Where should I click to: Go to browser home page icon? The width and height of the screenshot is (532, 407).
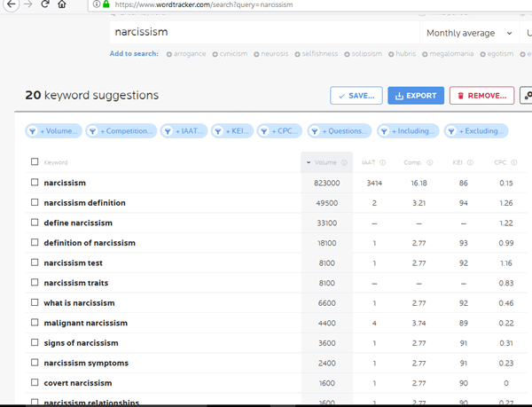pyautogui.click(x=61, y=4)
